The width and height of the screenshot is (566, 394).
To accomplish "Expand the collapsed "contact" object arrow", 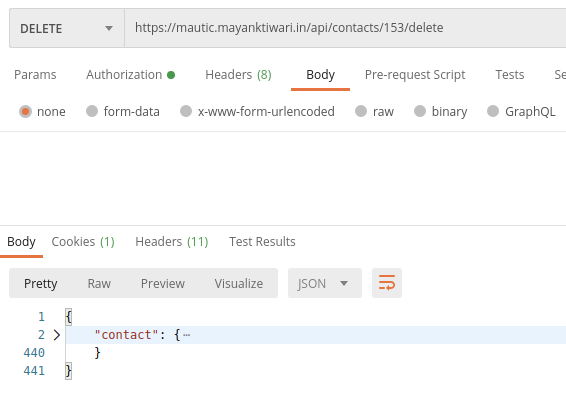I will tap(56, 335).
